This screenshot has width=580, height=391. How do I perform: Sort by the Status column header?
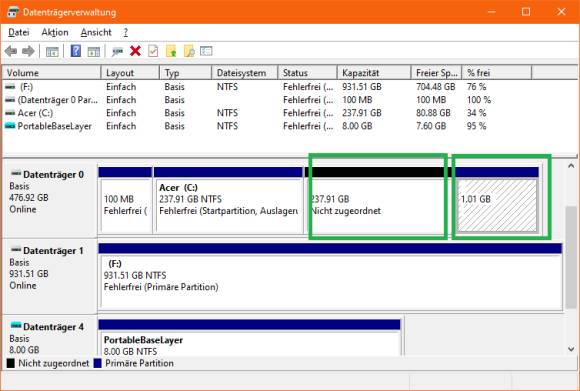(307, 73)
